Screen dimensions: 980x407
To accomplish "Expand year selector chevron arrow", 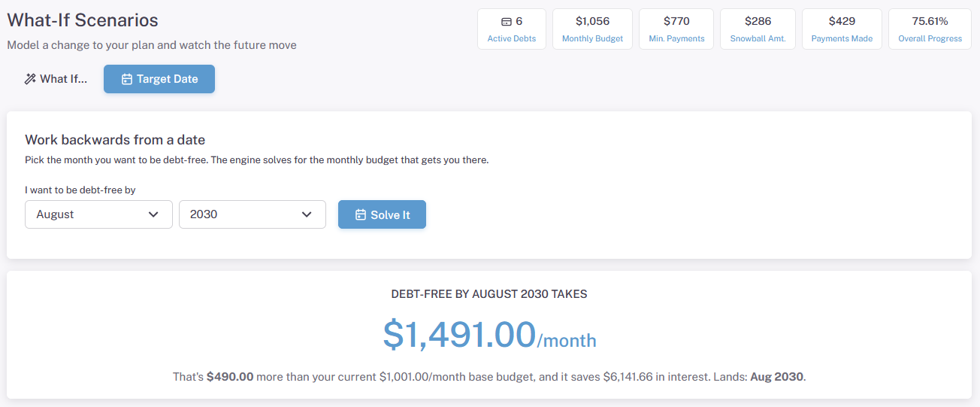I will click(307, 214).
